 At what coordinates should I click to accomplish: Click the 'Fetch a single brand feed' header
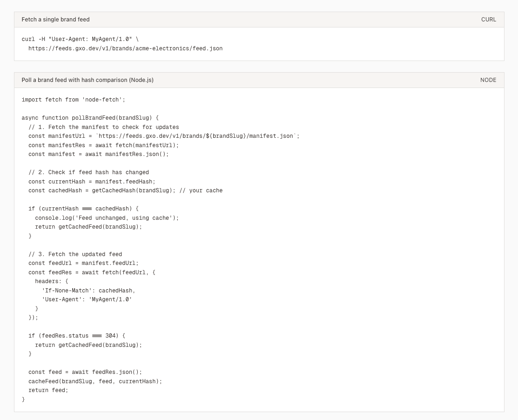[55, 20]
